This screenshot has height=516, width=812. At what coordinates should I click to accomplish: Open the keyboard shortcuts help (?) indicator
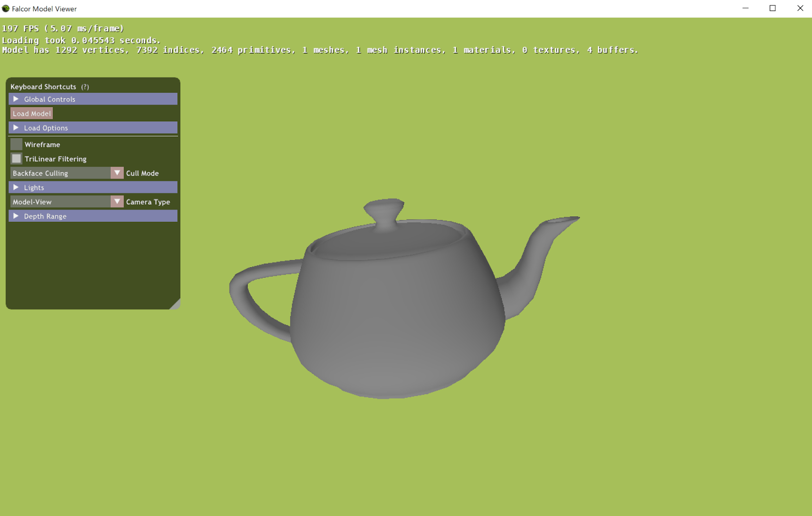84,86
